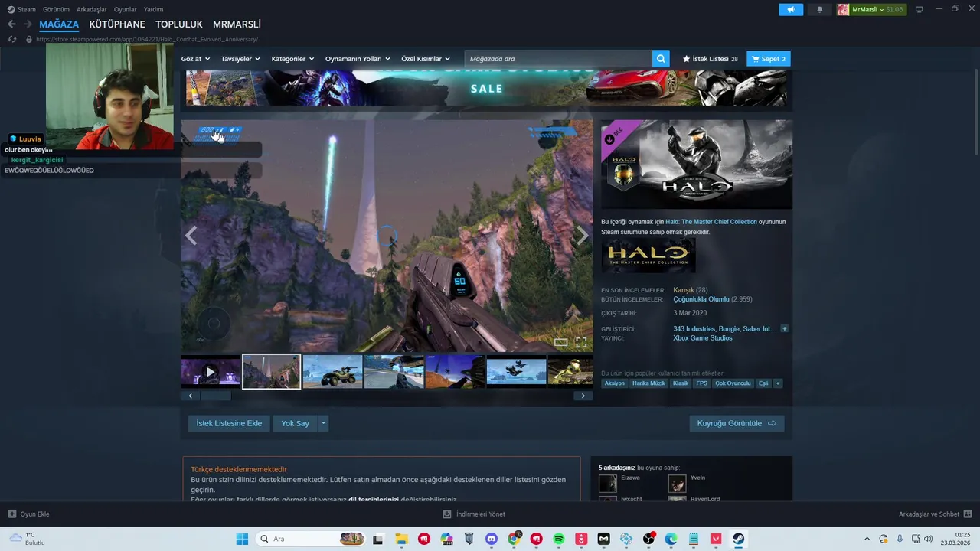Open Microsoft Edge from taskbar
This screenshot has height=551, width=980.
(x=671, y=539)
